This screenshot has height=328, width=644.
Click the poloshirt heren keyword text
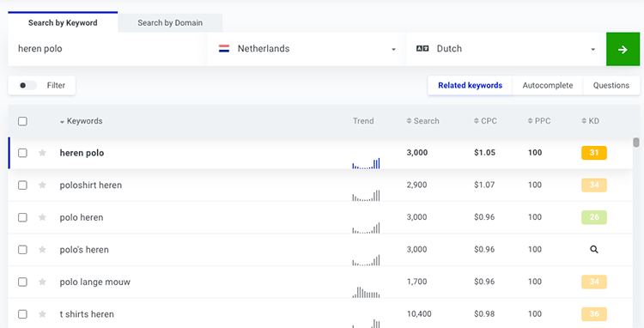pos(91,185)
